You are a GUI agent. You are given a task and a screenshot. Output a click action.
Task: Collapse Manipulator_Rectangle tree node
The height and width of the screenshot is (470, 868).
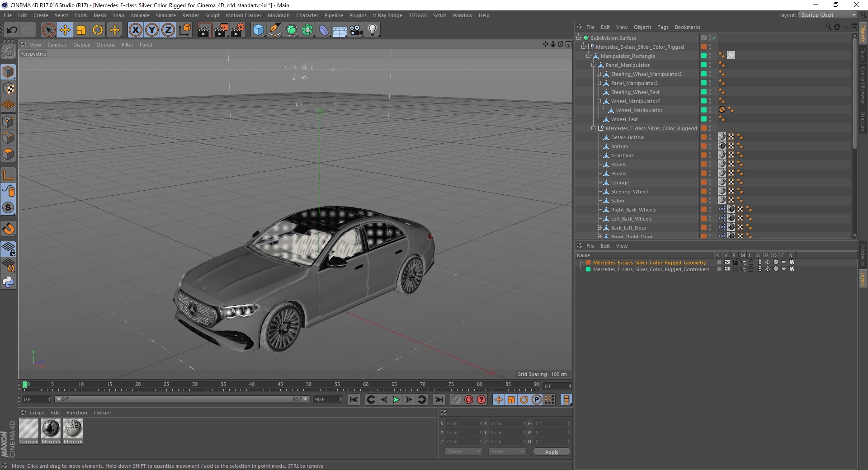tap(589, 56)
